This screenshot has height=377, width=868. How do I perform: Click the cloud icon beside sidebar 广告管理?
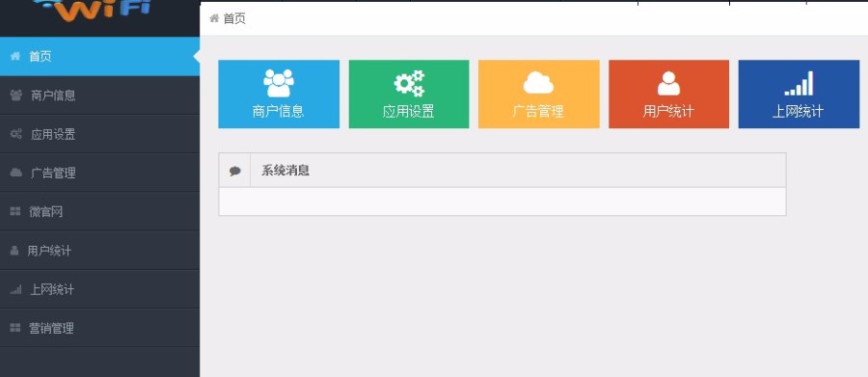(x=16, y=173)
